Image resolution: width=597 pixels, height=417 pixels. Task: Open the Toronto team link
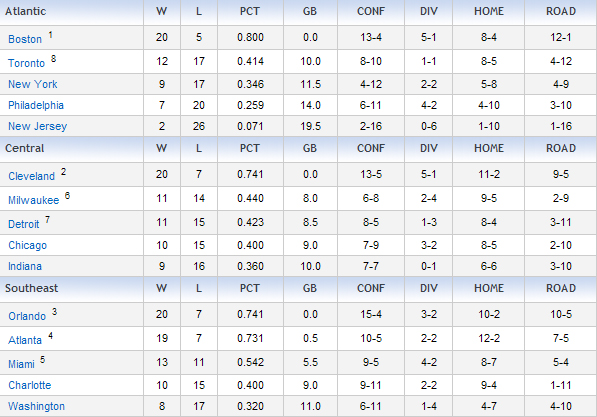point(26,63)
